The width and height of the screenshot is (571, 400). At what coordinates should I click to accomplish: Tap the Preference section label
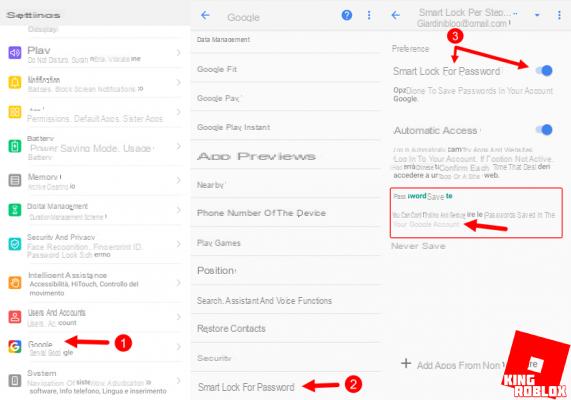410,49
